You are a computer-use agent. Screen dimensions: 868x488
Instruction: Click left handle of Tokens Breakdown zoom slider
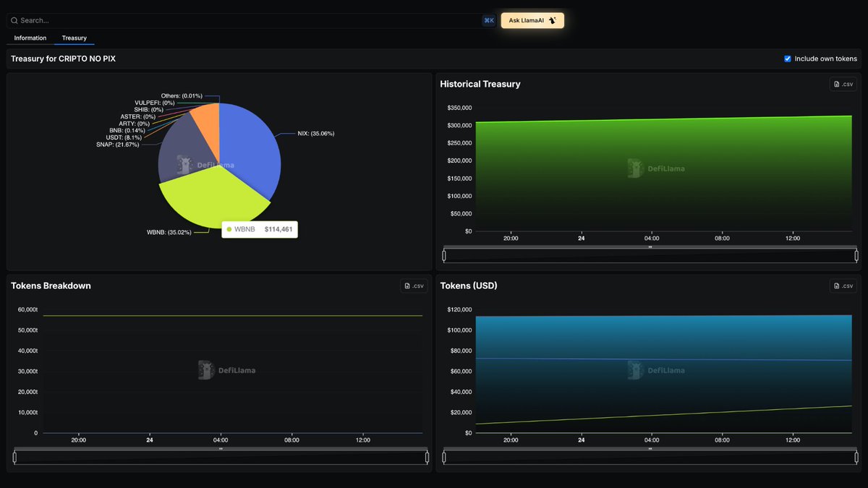[14, 457]
